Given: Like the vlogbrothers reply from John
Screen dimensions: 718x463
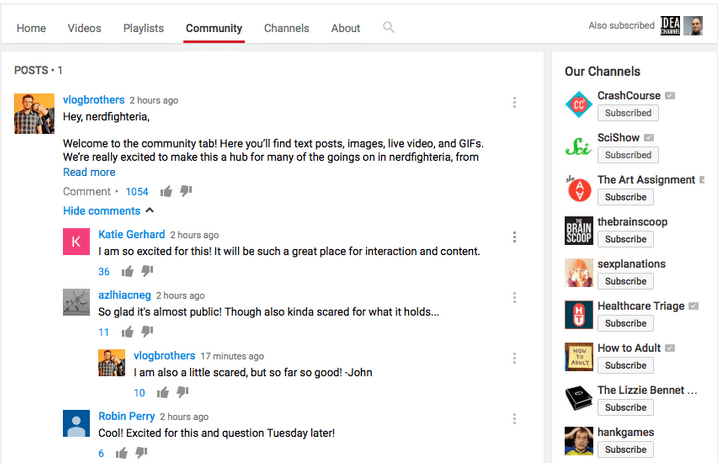Looking at the screenshot, I should 163,392.
